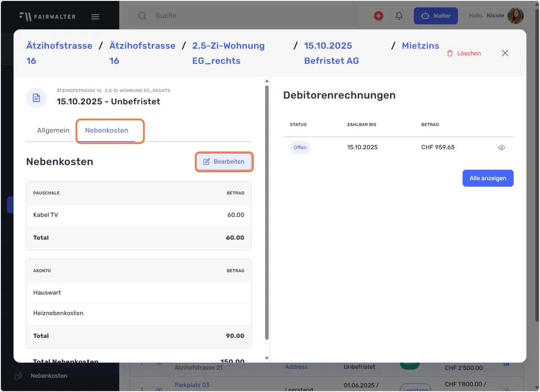Open the 15.10.2025 Befristet AG breadcrumb
The image size is (540, 392).
332,53
